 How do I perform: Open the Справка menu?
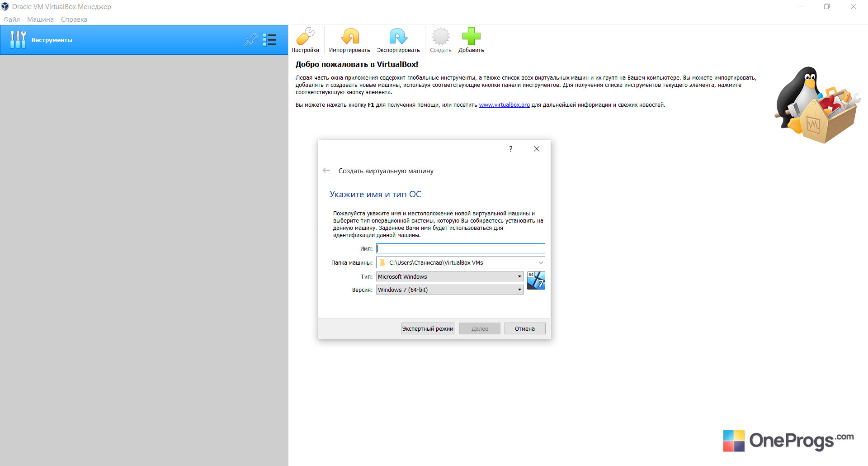coord(74,19)
